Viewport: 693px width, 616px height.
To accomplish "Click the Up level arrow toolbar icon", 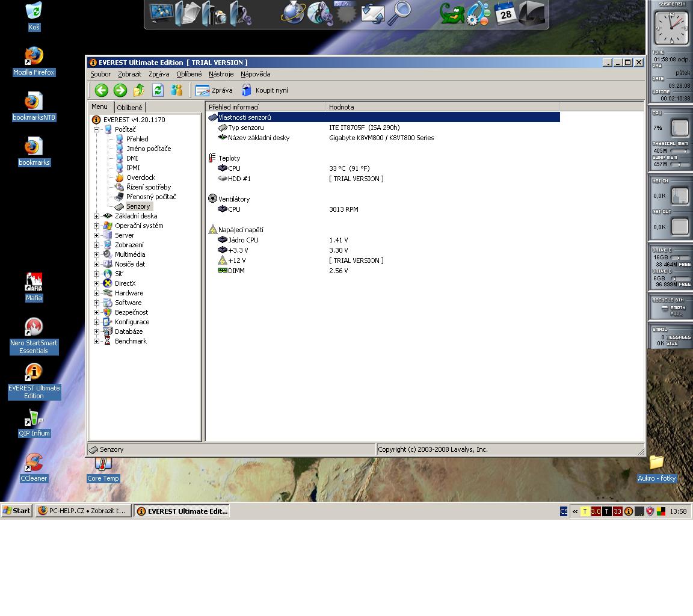I will (x=139, y=91).
